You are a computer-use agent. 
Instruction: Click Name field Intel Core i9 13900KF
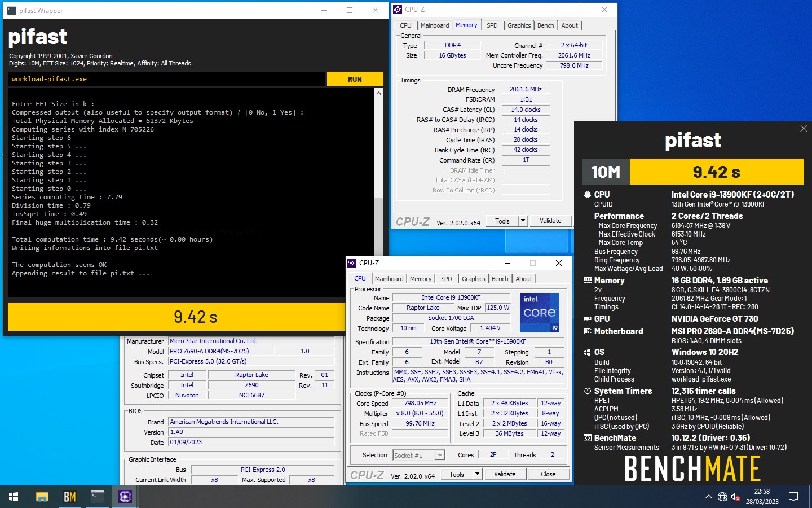(451, 297)
